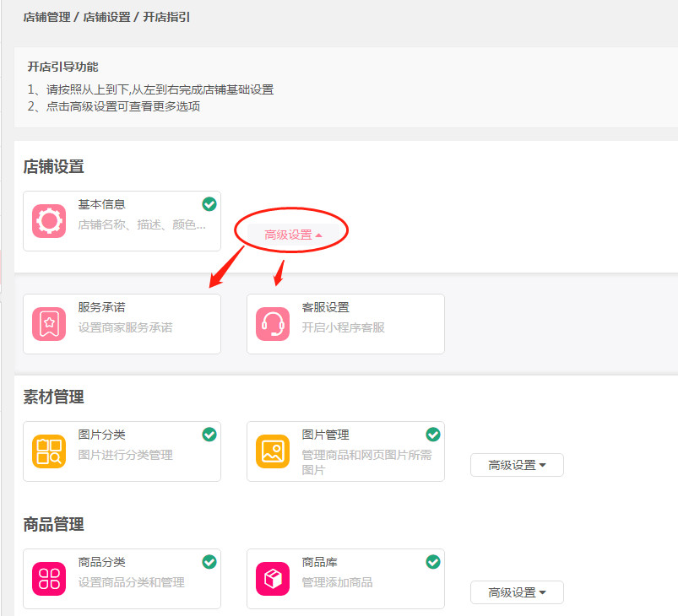Click green checkmark on 基本信息 card
The height and width of the screenshot is (616, 678).
tap(209, 204)
